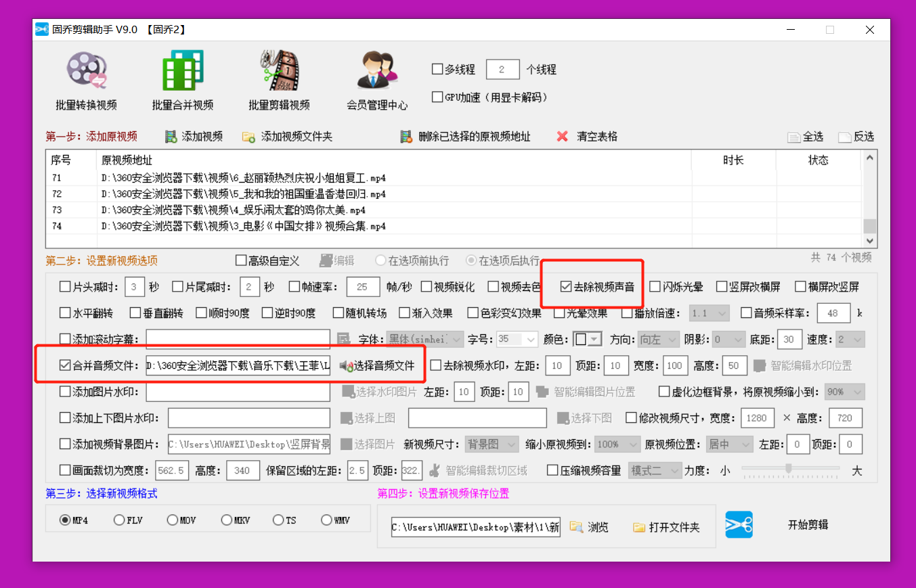Click the 合并音频文件 path field
916x588 pixels.
pos(238,366)
